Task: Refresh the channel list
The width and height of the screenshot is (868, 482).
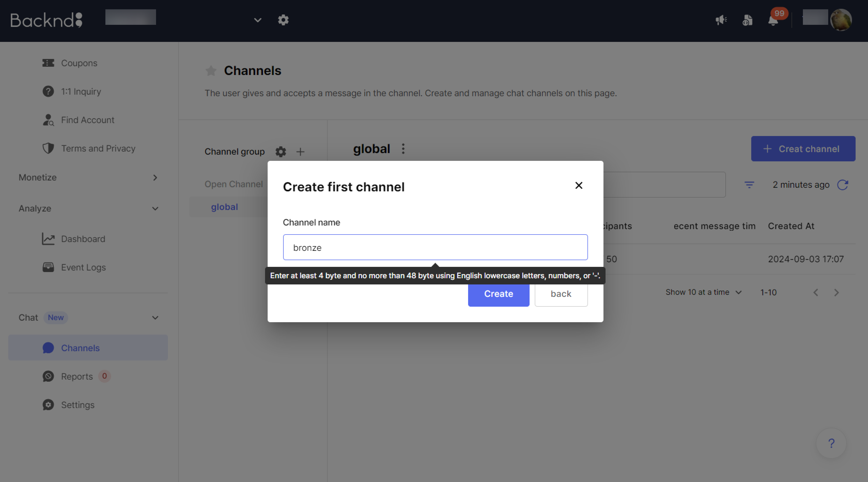Action: [843, 185]
